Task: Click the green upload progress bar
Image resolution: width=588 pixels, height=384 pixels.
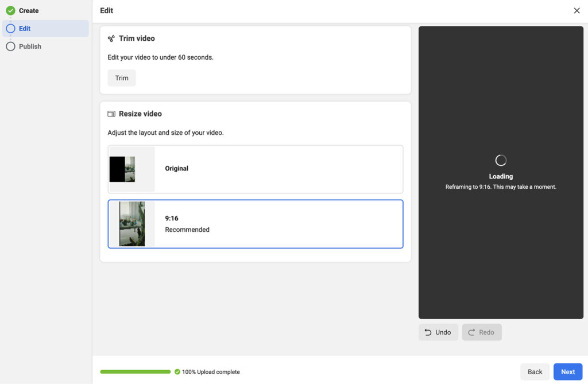Action: (x=135, y=372)
